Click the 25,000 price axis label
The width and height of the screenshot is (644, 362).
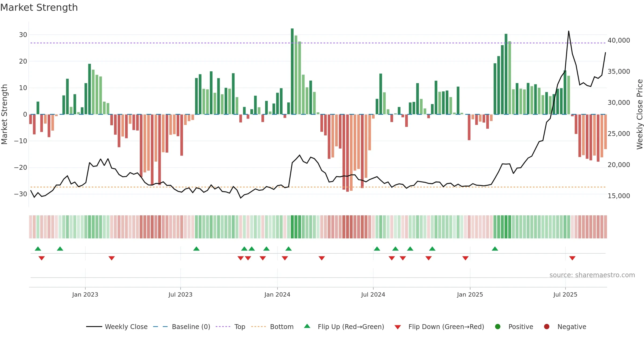pos(619,134)
